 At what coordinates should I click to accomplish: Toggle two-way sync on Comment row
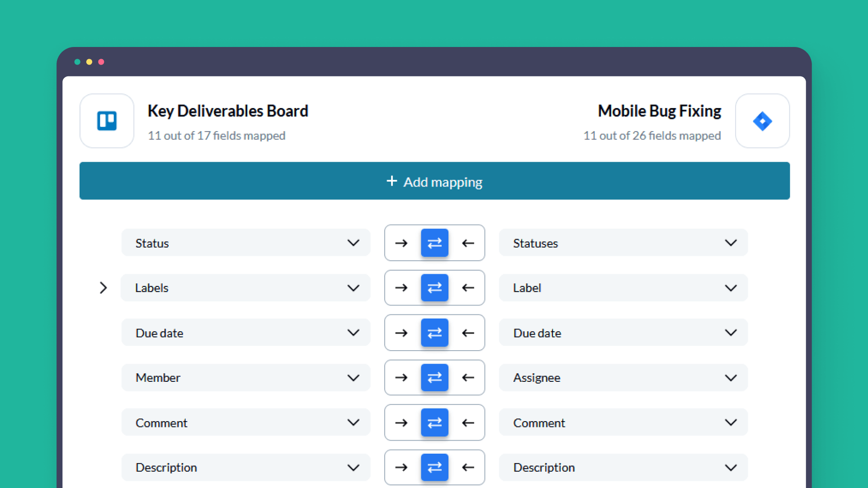coord(434,423)
